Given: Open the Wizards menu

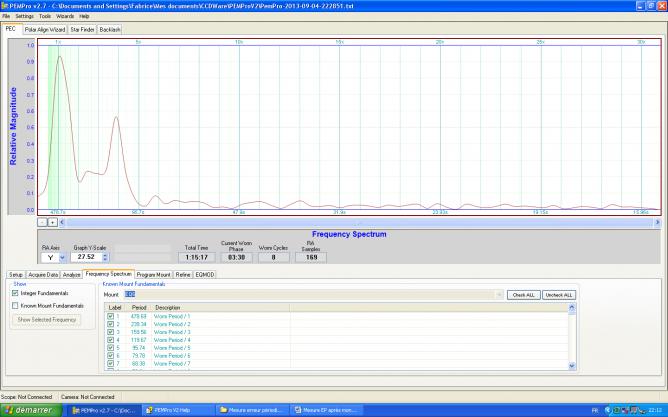Looking at the screenshot, I should pos(65,16).
